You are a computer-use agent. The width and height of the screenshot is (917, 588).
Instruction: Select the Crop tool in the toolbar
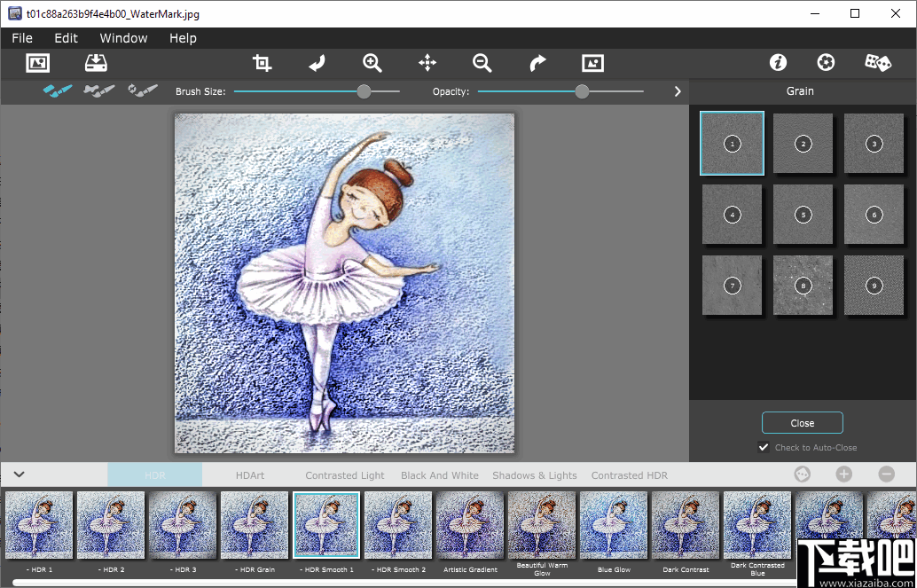click(262, 63)
